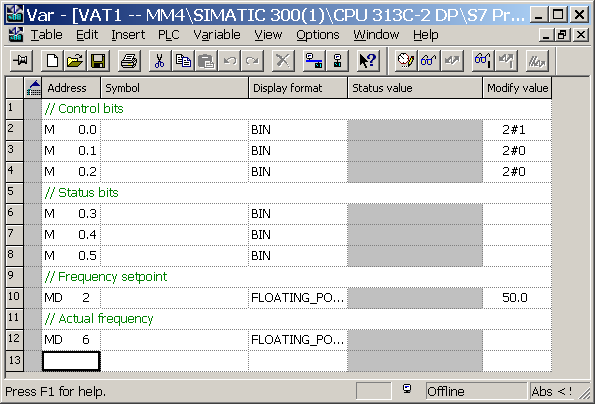The width and height of the screenshot is (595, 404).
Task: Select row number 2 header
Action: [14, 130]
